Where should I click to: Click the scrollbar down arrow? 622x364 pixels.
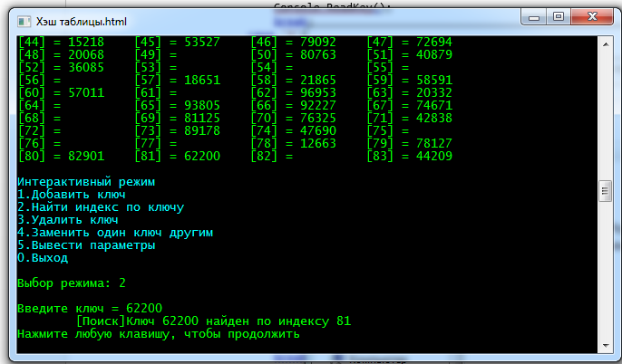(x=606, y=345)
